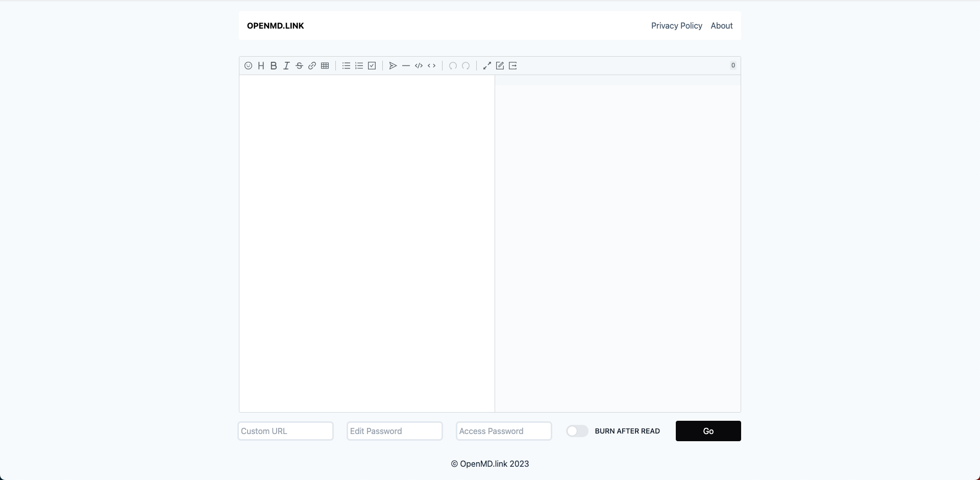Apply strikethrough formatting

pyautogui.click(x=299, y=65)
